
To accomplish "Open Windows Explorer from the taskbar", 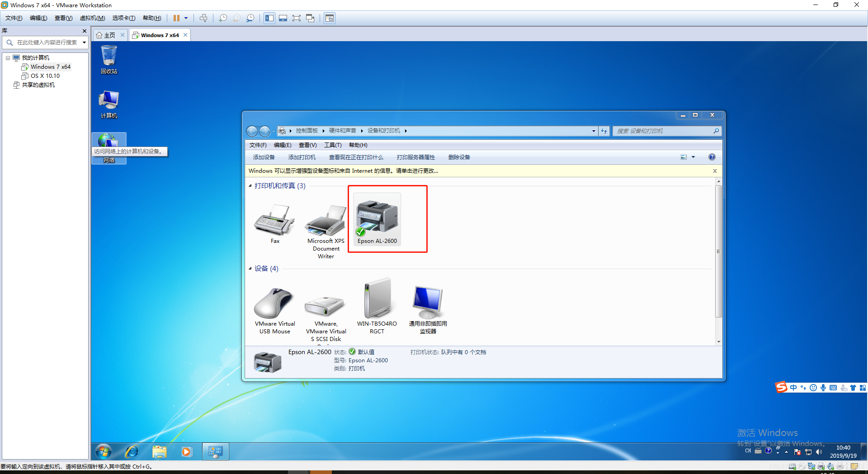I will (159, 451).
